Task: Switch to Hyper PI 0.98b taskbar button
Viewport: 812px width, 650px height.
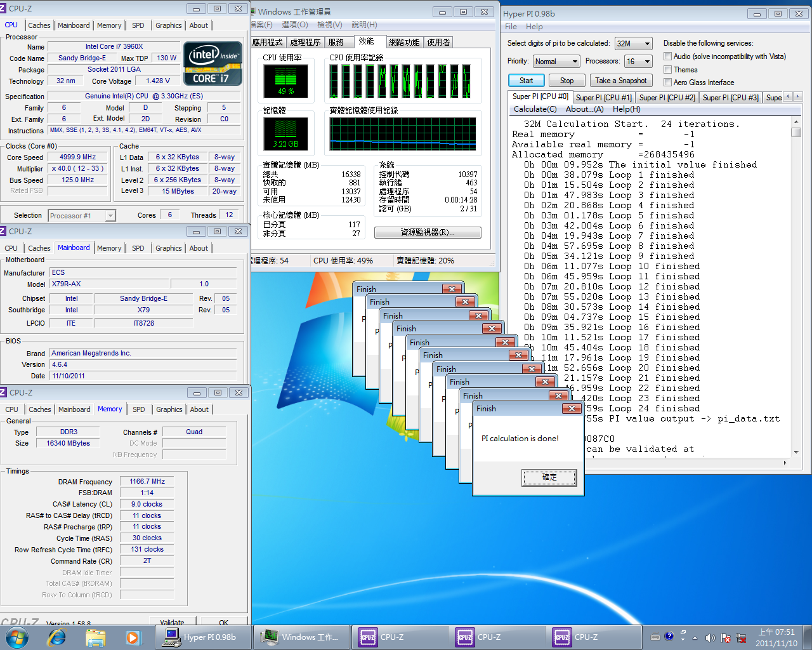Action: (x=203, y=637)
